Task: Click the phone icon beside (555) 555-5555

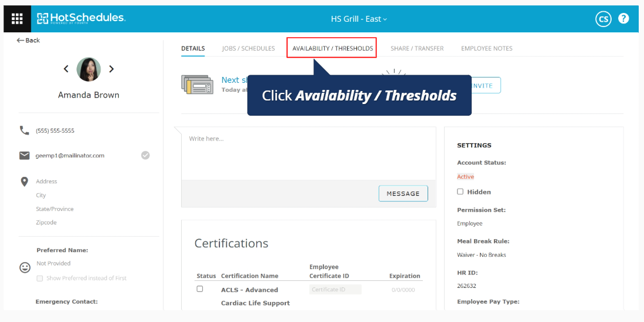Action: [24, 130]
